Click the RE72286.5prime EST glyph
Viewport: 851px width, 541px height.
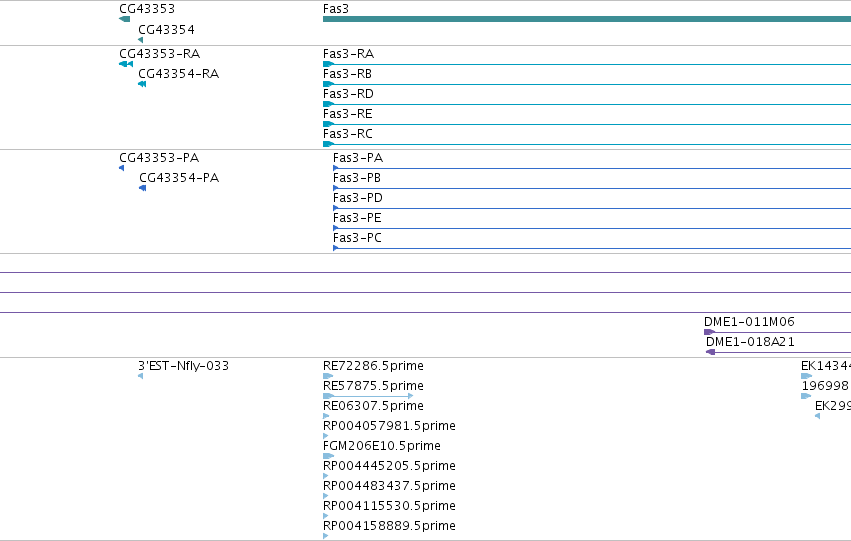[328, 376]
